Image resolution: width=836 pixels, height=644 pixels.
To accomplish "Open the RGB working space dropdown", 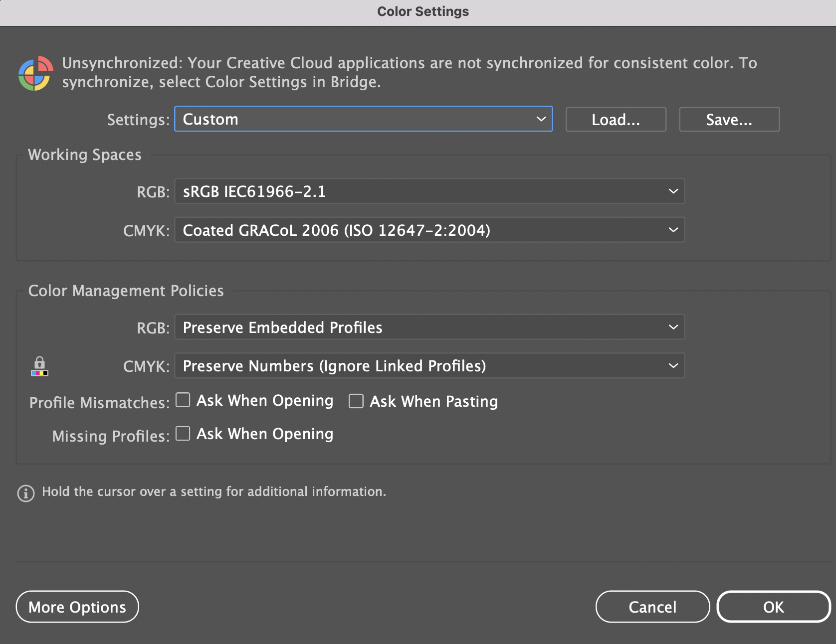I will 429,191.
